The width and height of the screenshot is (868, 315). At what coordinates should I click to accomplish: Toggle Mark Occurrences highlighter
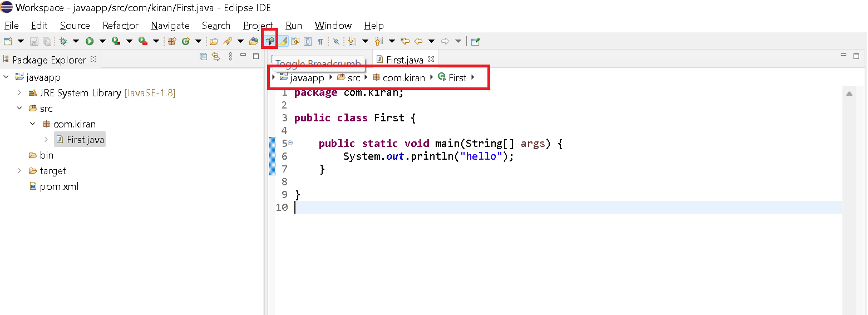[283, 41]
